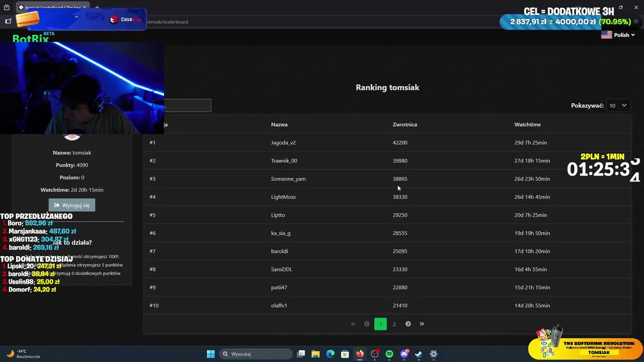644x362 pixels.
Task: Click the US flag icon
Action: [x=606, y=35]
